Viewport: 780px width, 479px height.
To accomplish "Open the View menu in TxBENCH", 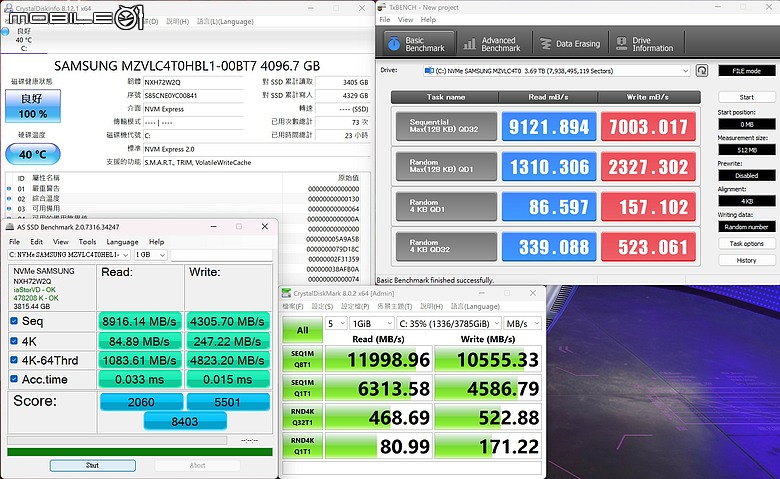I will pos(405,19).
